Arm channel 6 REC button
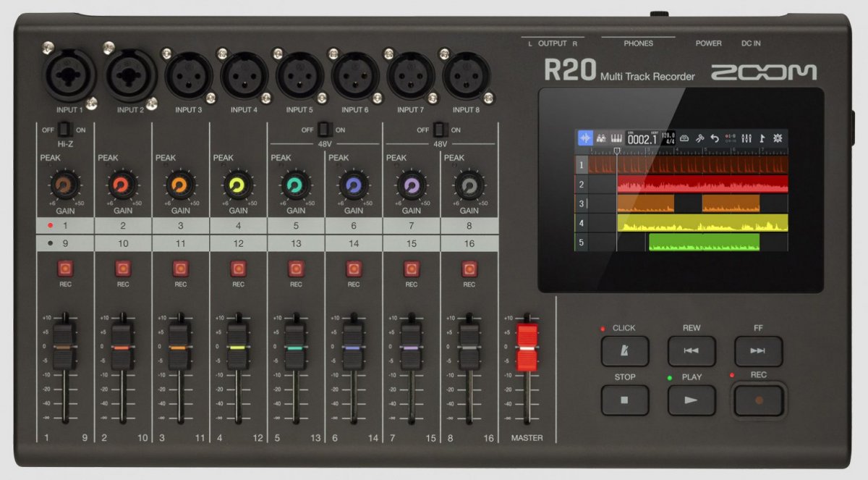This screenshot has height=480, width=868. pyautogui.click(x=354, y=269)
